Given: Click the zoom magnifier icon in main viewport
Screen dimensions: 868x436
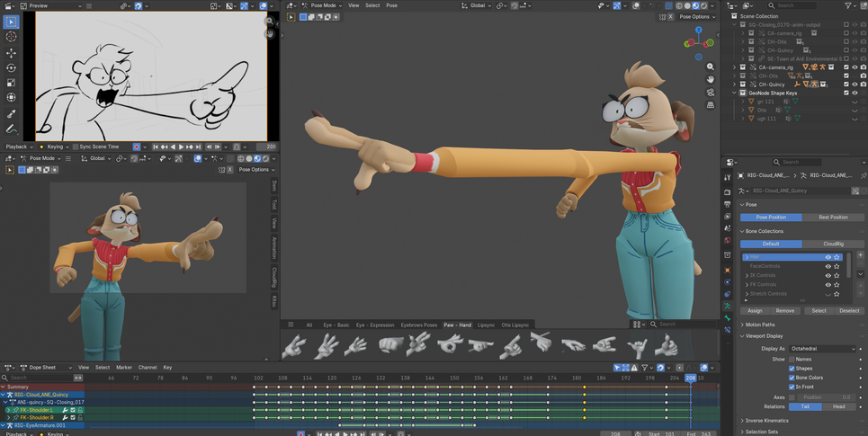Looking at the screenshot, I should click(711, 67).
